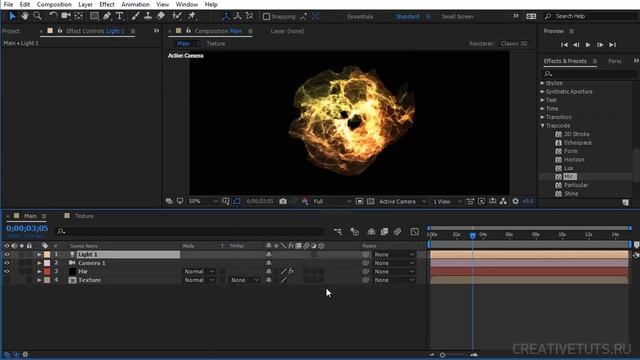640x360 pixels.
Task: Select the Rotation tool
Action: coord(53,16)
